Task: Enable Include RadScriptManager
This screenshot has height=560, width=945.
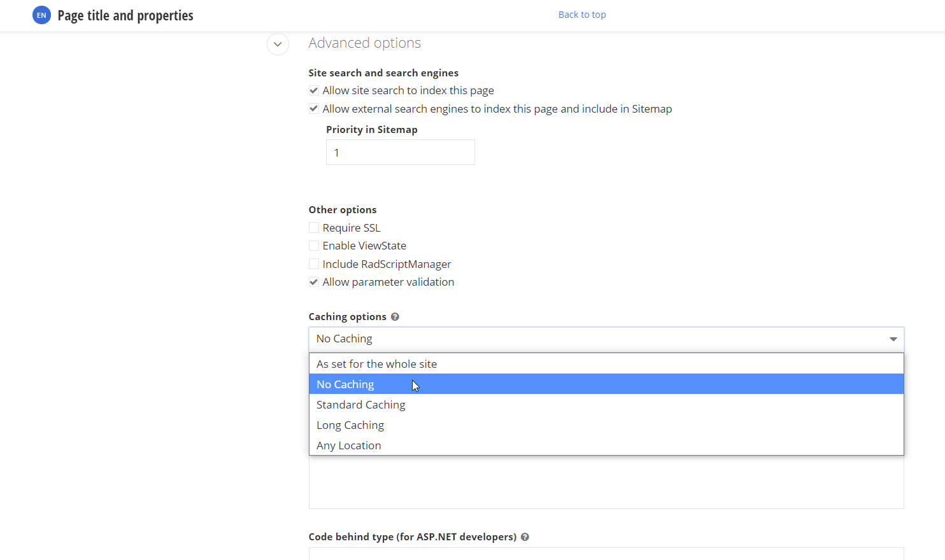Action: tap(314, 263)
